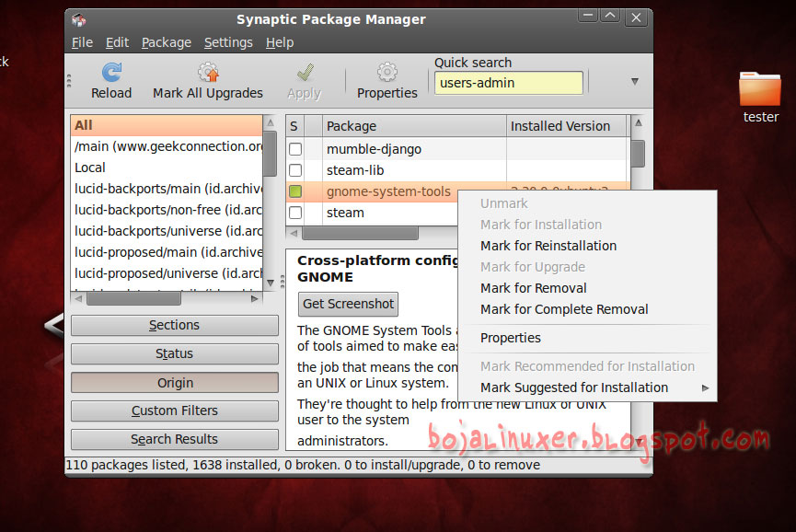Click the toolbar drag handle grip
796x532 pixels.
(x=69, y=81)
